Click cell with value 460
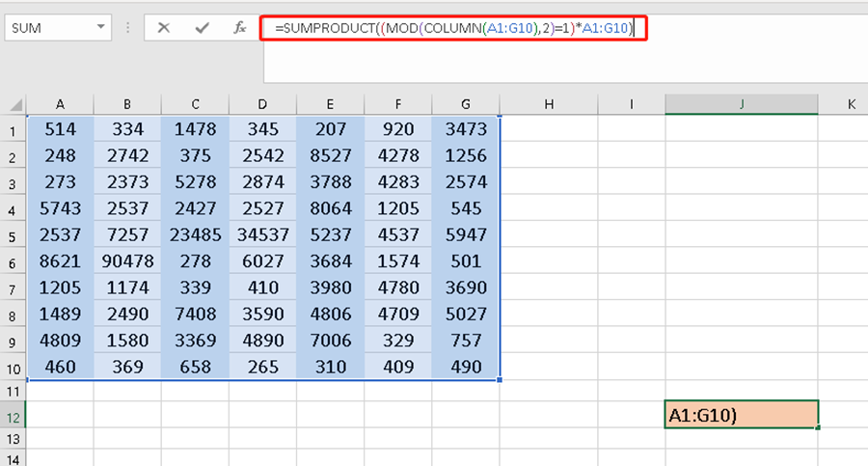This screenshot has width=868, height=466. pyautogui.click(x=60, y=367)
